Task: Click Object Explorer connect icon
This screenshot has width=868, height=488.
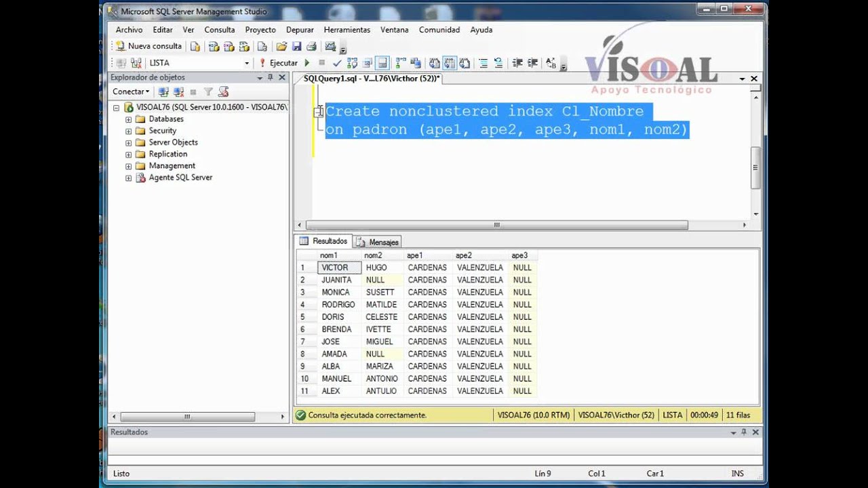Action: tap(163, 91)
